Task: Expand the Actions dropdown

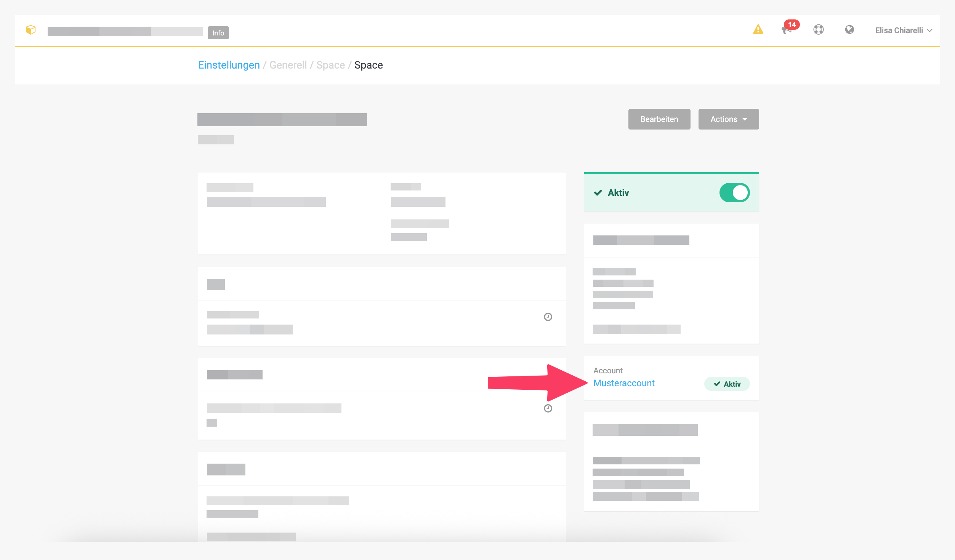Action: point(729,119)
